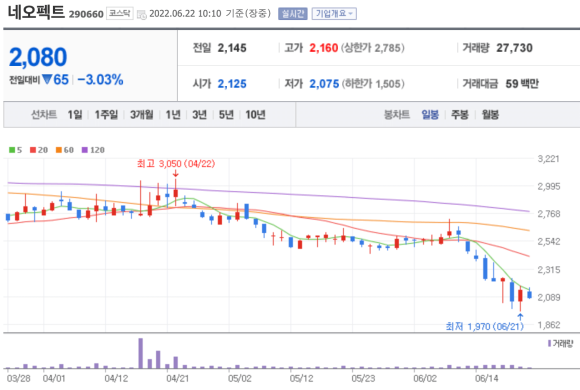Click the tallest purple volume bar

[x=141, y=353]
